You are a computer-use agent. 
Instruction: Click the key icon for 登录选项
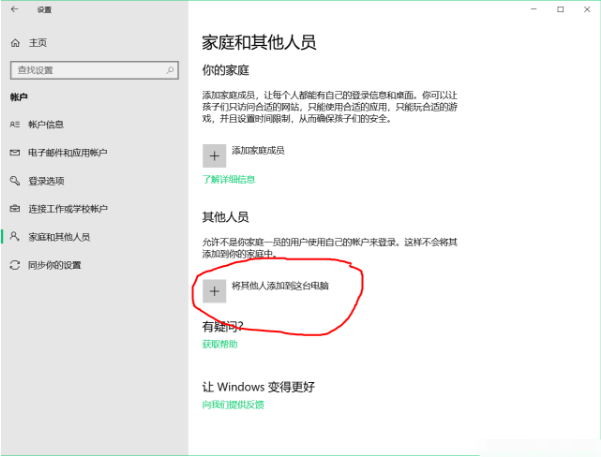coord(14,181)
